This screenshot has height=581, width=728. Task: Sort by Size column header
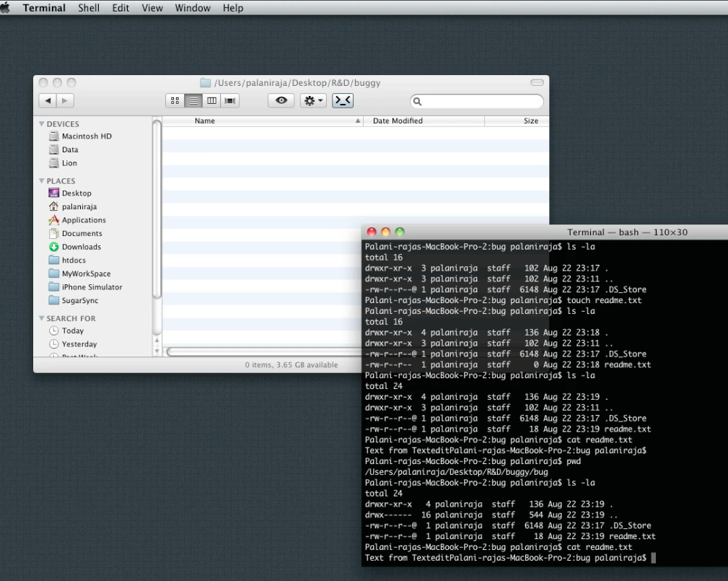[517, 121]
